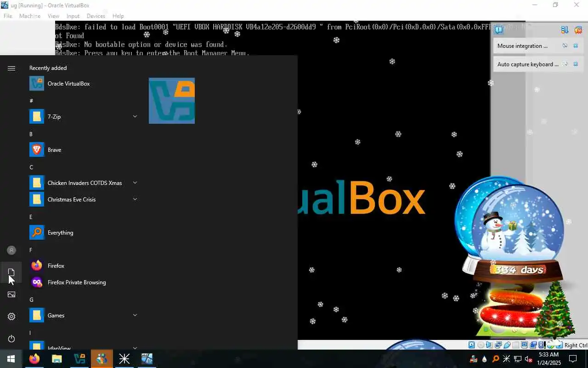
Task: Expand details of the Mouse integration notification
Action: click(x=565, y=46)
